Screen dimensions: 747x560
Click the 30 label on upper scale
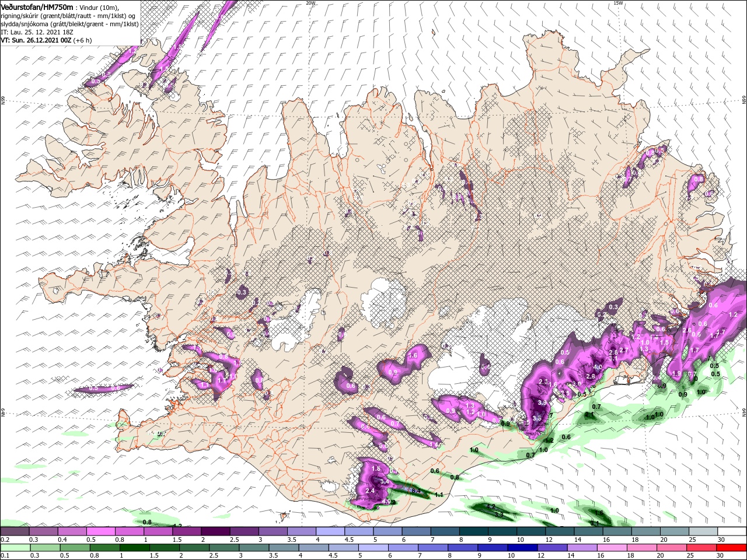[721, 539]
